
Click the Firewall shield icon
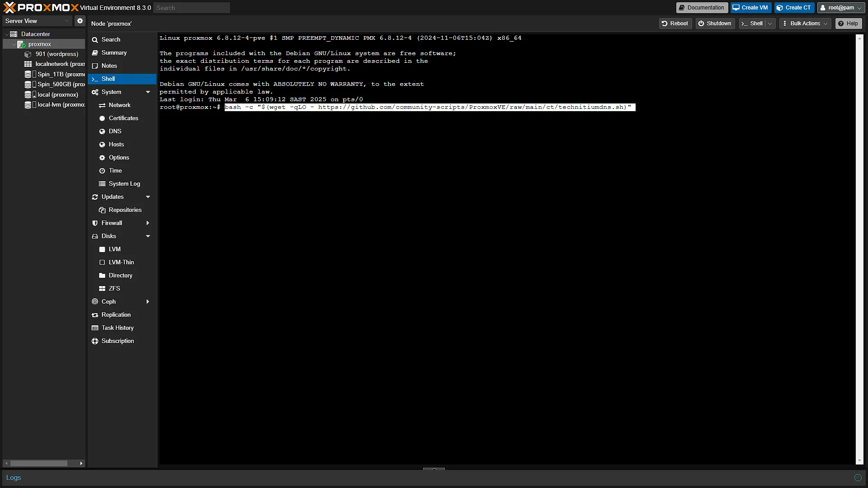[95, 223]
